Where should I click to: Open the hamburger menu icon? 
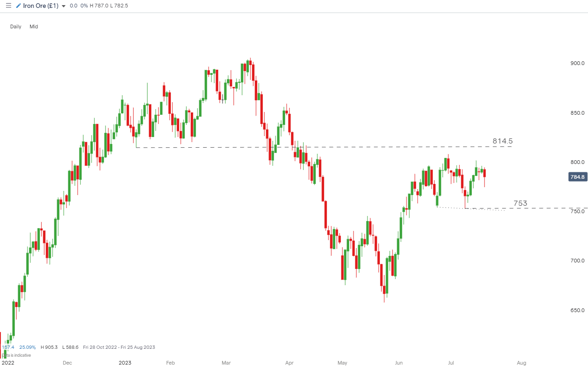(x=8, y=6)
